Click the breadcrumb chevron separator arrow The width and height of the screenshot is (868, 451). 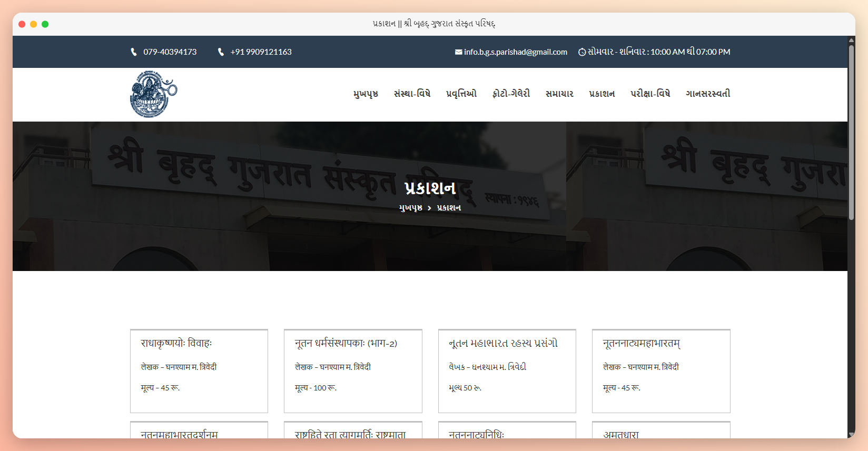(429, 208)
